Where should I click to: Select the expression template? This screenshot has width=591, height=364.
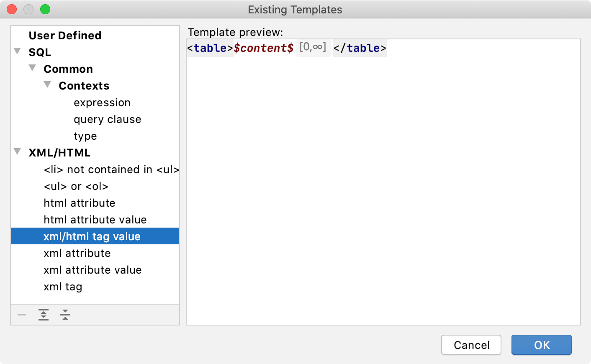pos(102,103)
